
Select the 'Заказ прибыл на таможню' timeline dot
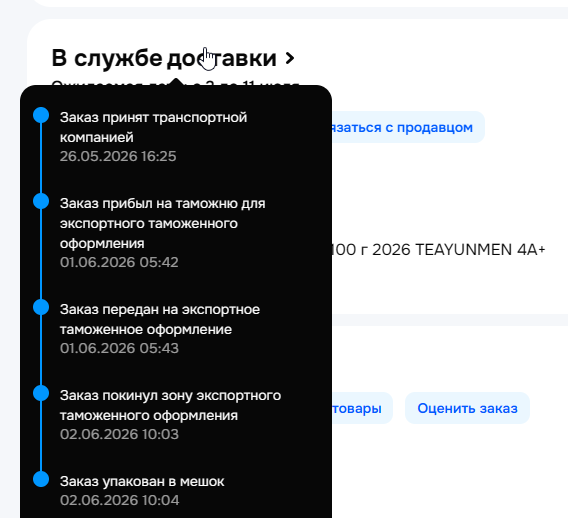(x=41, y=201)
